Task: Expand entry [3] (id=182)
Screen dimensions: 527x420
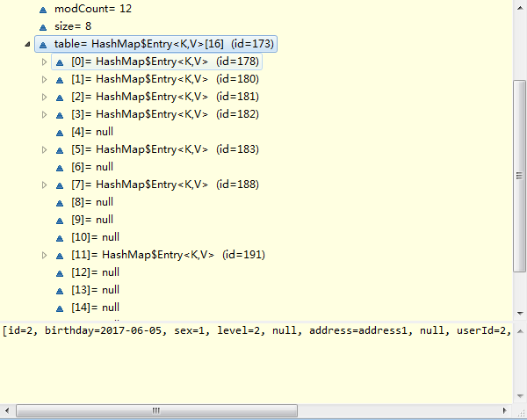Action: pos(44,114)
